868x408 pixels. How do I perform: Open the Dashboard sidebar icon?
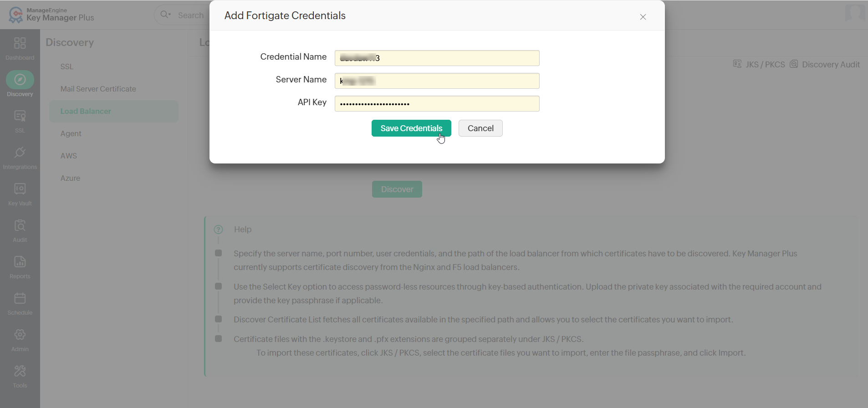pos(20,43)
